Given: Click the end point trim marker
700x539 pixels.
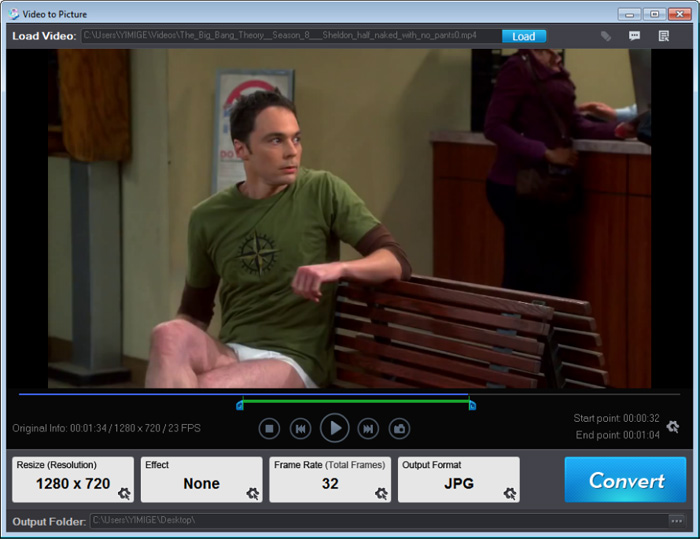Looking at the screenshot, I should point(472,405).
